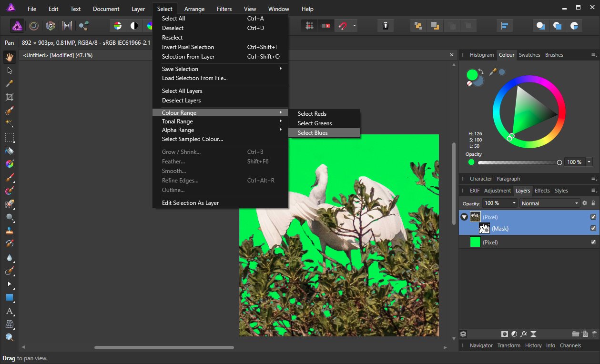Choose Select Blues from the submenu
This screenshot has width=600, height=364.
pos(313,133)
